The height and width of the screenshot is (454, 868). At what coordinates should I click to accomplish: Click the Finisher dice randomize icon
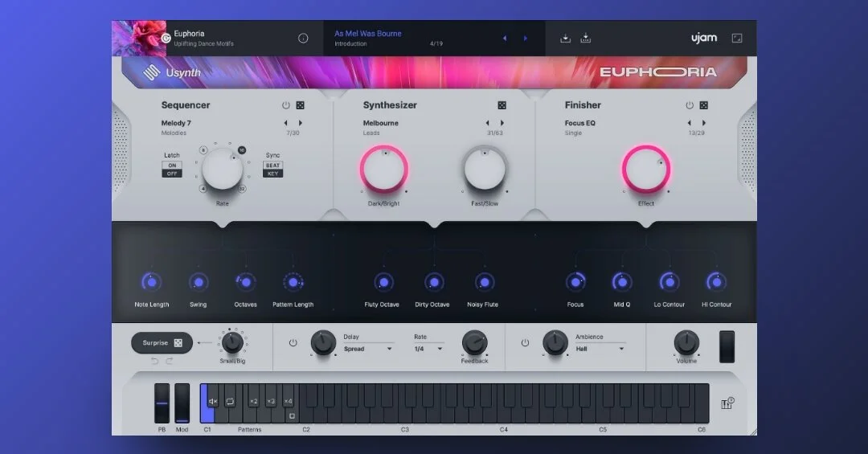(x=703, y=105)
